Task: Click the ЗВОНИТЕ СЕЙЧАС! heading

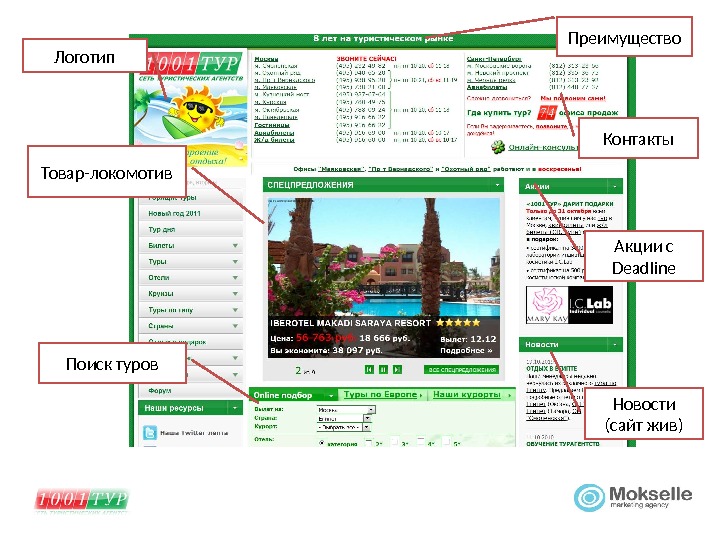Action: coord(366,59)
